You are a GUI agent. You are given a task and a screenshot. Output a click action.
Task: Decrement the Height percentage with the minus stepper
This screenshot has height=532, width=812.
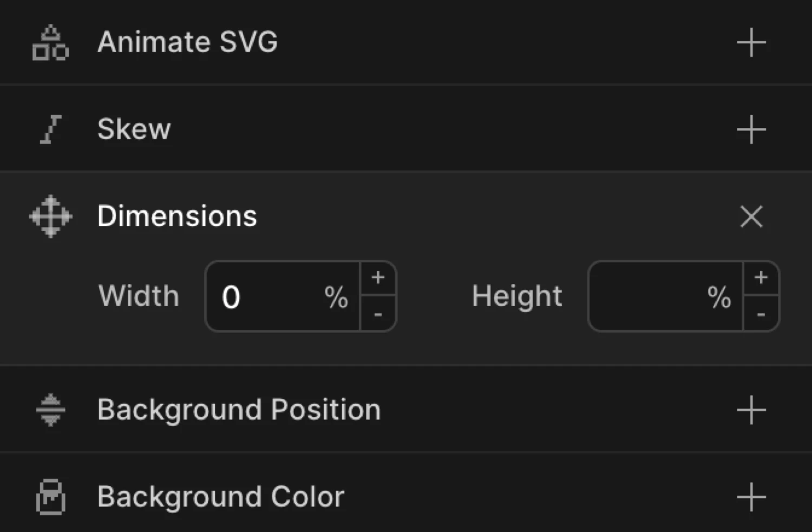pyautogui.click(x=761, y=315)
